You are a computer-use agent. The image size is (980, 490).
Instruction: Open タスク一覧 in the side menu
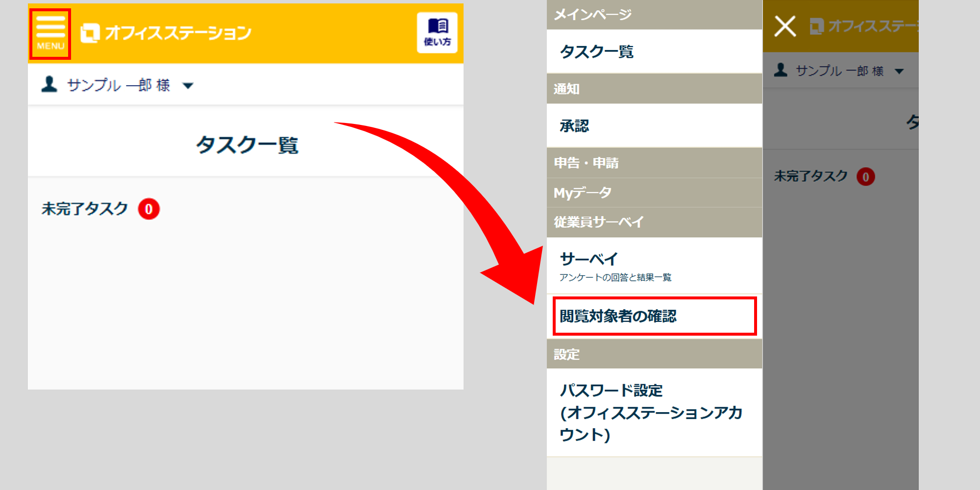(x=654, y=51)
